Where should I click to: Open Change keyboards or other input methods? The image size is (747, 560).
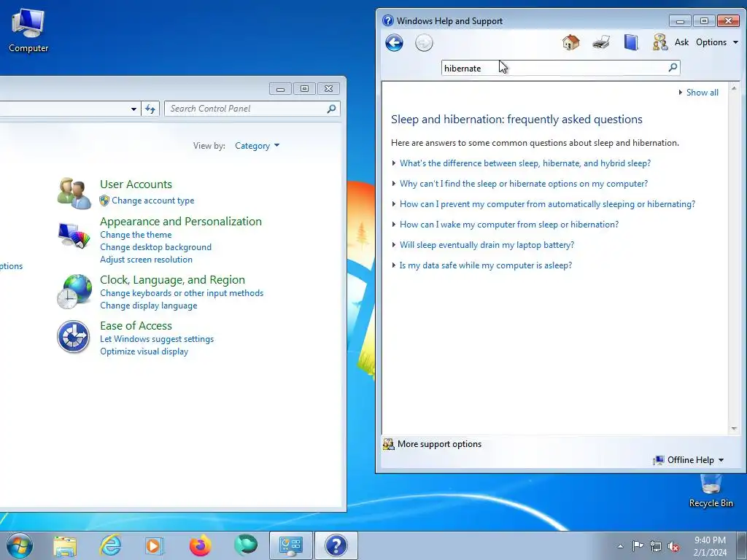[x=182, y=293]
